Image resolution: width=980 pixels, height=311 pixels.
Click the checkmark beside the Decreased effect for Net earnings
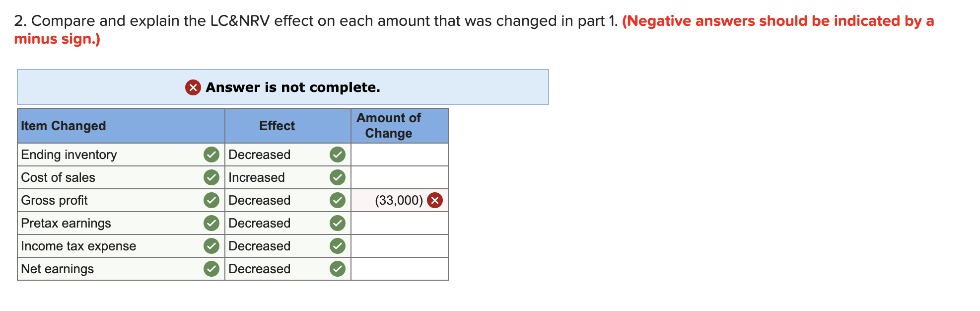click(338, 268)
